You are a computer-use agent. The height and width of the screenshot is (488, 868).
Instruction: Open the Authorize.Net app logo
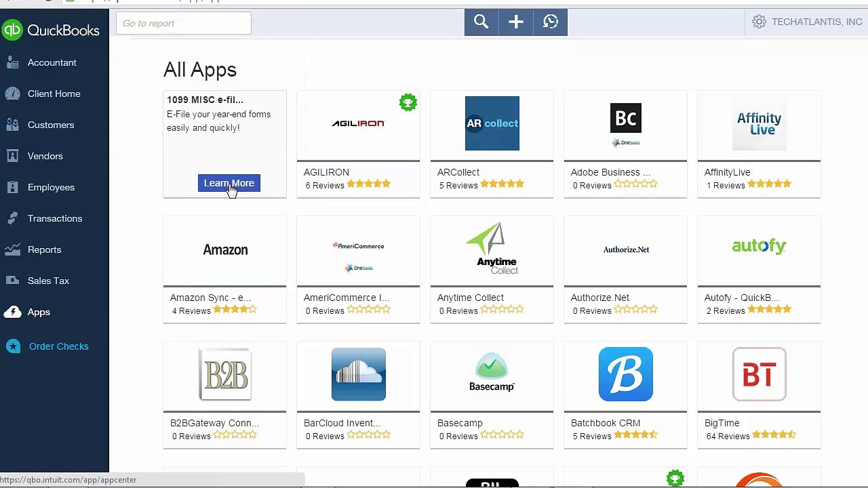pos(626,249)
